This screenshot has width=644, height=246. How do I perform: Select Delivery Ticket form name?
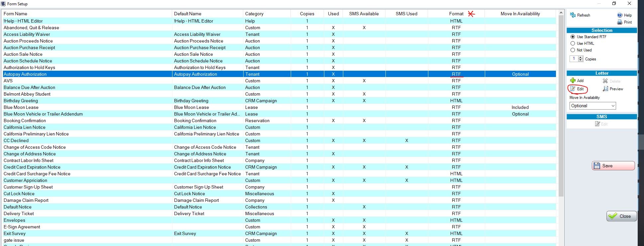click(19, 213)
